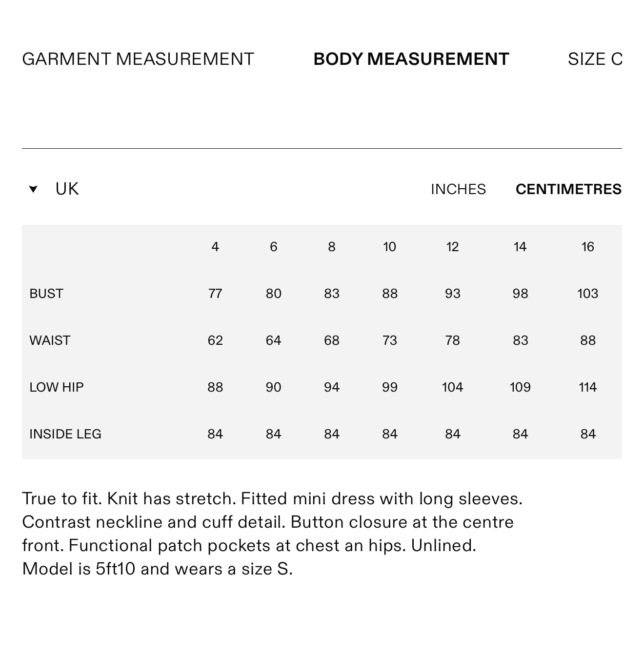Click the INSIDE LEG row label
644x654 pixels.
point(65,434)
